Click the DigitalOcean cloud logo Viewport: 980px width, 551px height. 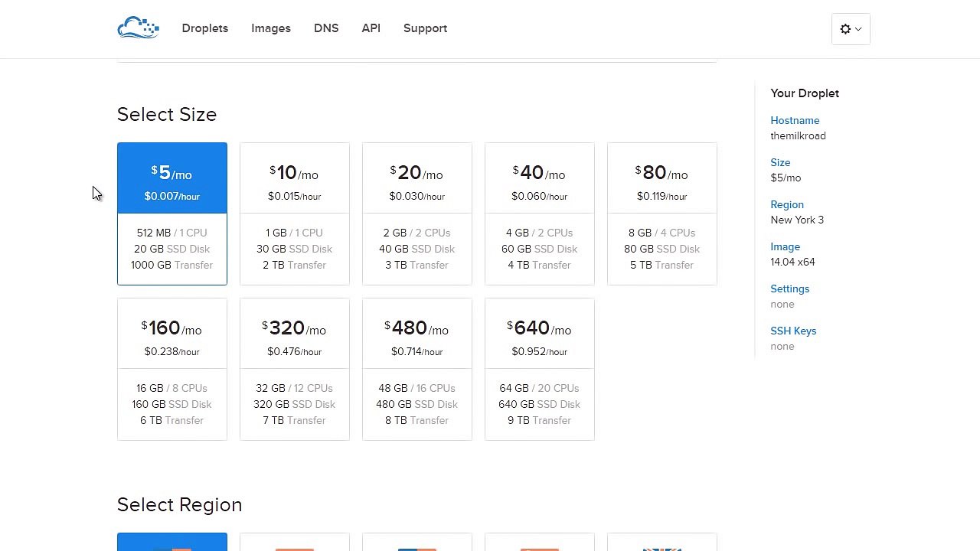click(138, 28)
